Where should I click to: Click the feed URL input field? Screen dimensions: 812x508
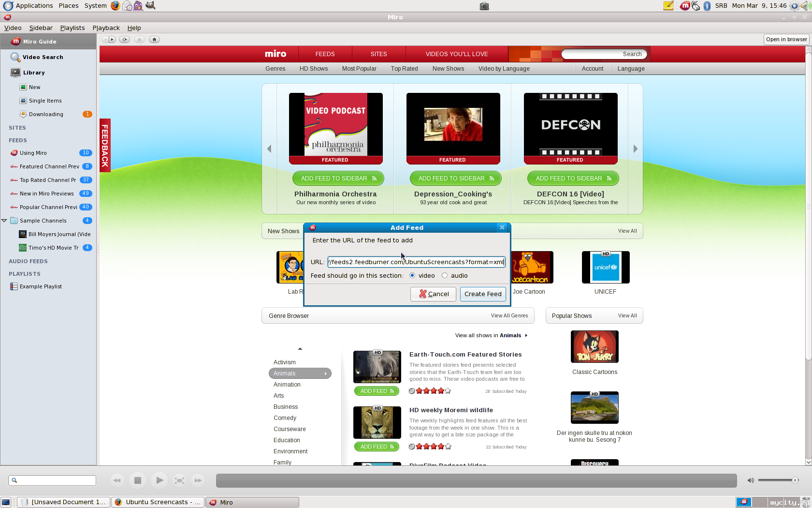pos(416,262)
